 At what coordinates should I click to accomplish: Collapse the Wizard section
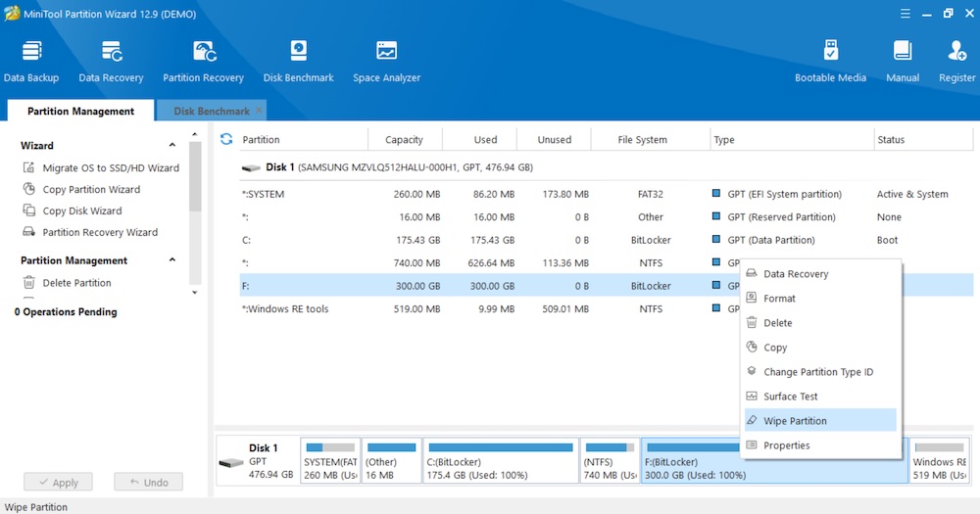tap(171, 145)
